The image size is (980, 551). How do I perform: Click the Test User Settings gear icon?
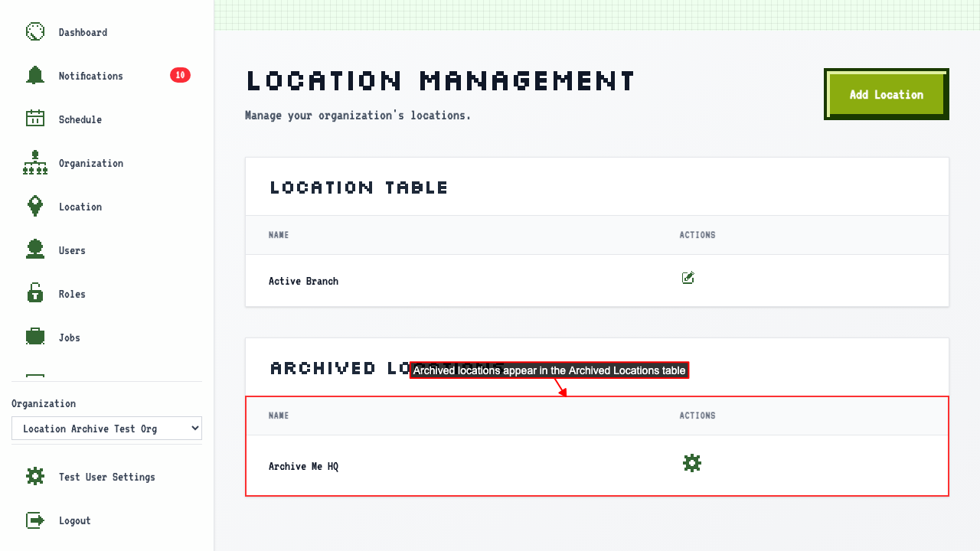(35, 477)
